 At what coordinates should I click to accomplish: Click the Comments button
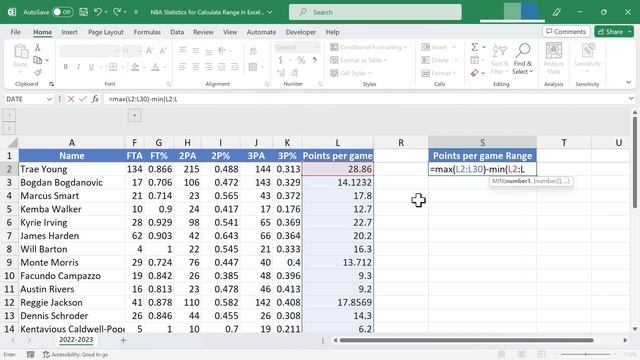(566, 31)
